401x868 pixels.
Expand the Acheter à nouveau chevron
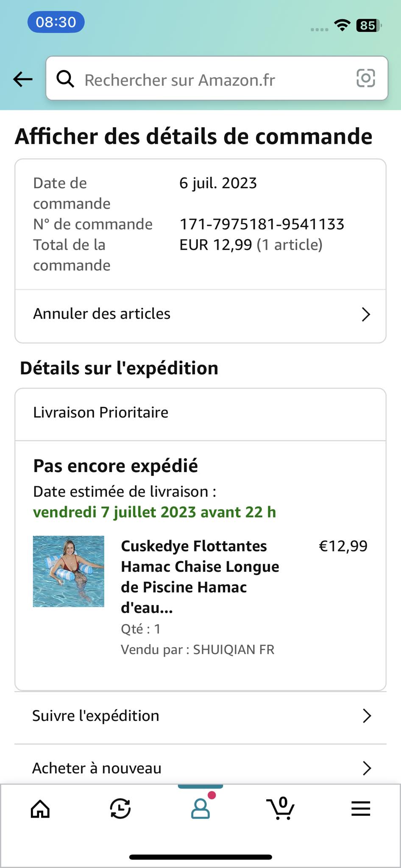pyautogui.click(x=367, y=768)
